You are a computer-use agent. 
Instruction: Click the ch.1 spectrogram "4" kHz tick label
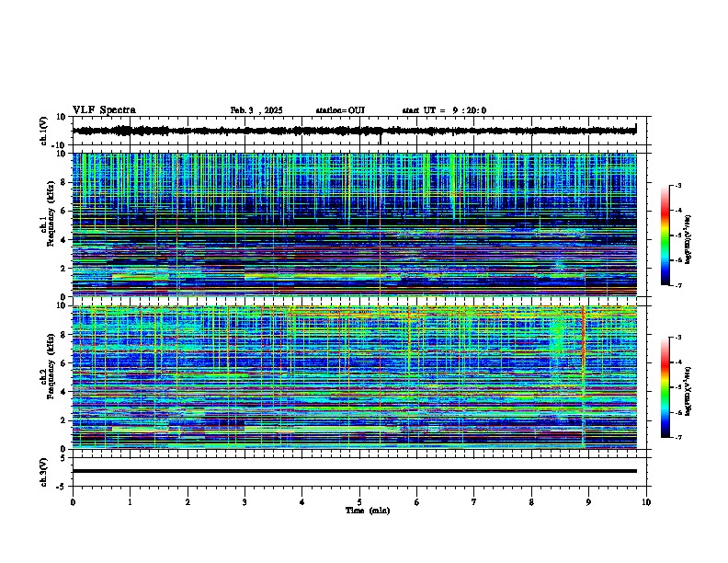63,240
